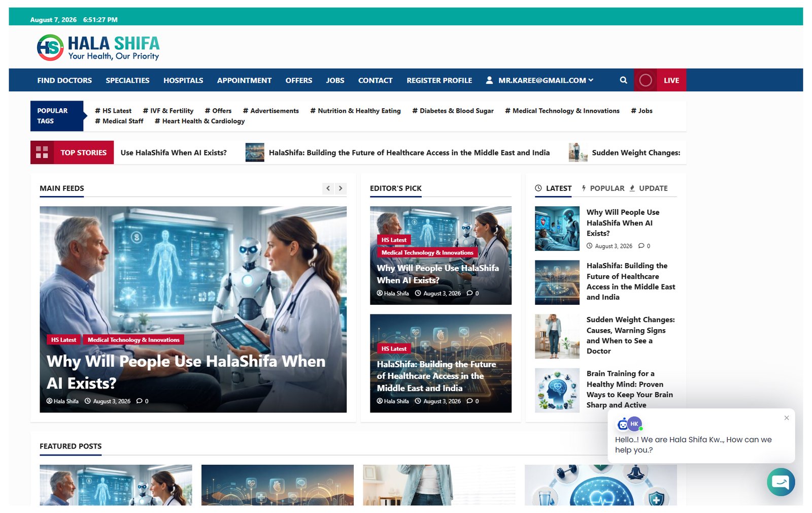Open Specialties menu item
Screen dimensions: 812x513
tap(127, 80)
